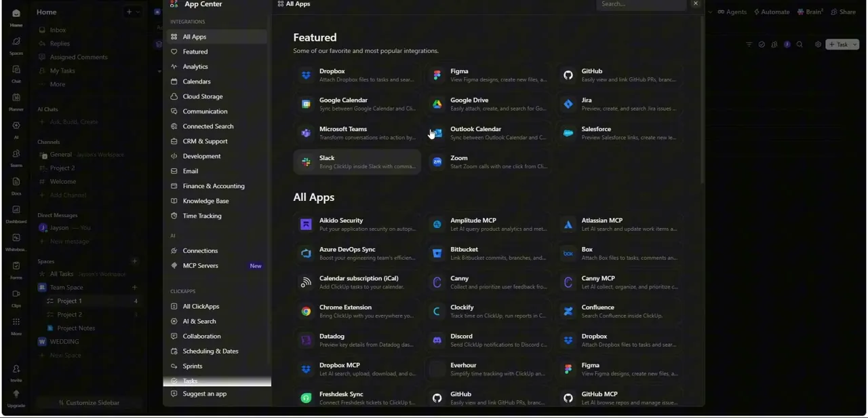This screenshot has width=868, height=418.
Task: Select the Slack integration card
Action: 357,162
